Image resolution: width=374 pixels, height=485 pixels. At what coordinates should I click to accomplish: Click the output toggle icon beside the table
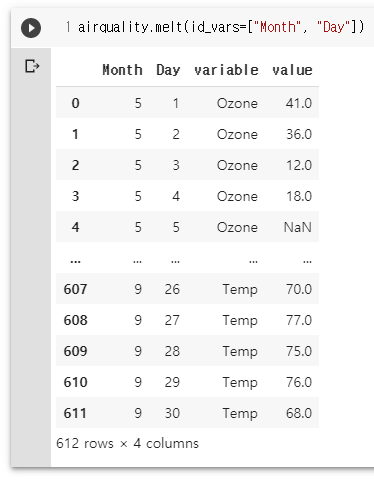(x=32, y=66)
